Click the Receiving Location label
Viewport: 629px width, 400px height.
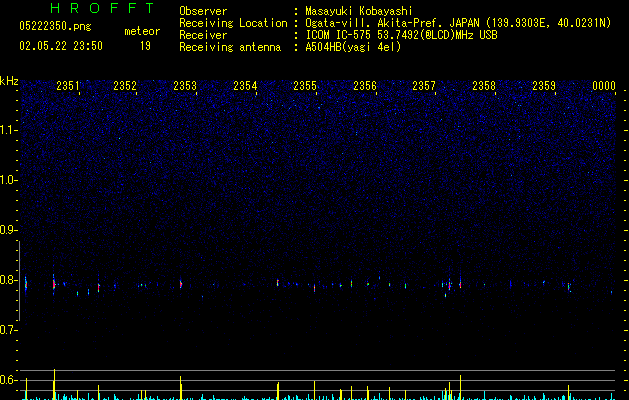[x=233, y=23]
